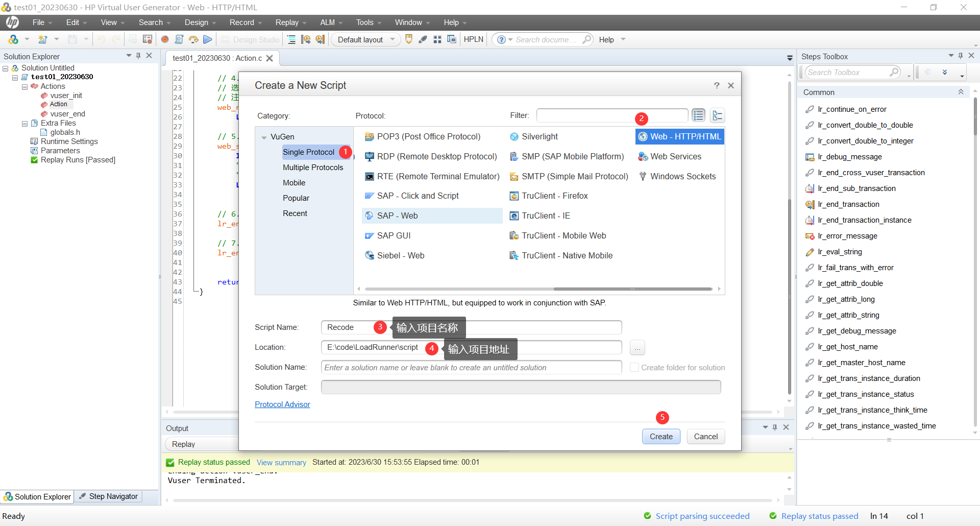Image resolution: width=980 pixels, height=526 pixels.
Task: Switch to the Step Navigator tab
Action: coord(108,496)
